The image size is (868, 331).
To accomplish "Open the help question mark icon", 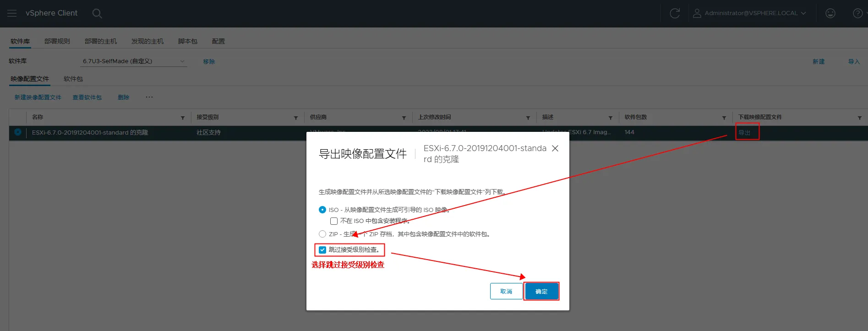I will pyautogui.click(x=857, y=13).
